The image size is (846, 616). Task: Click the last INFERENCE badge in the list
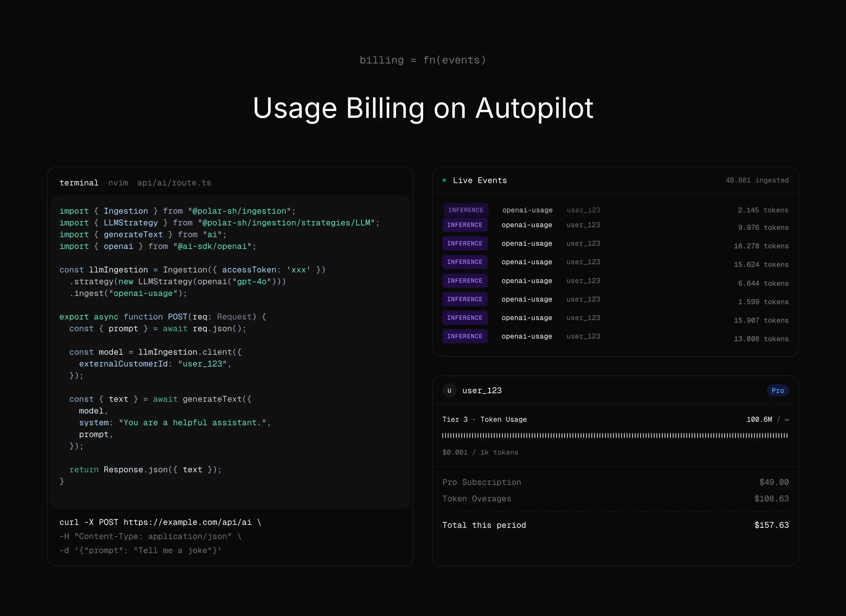(465, 336)
